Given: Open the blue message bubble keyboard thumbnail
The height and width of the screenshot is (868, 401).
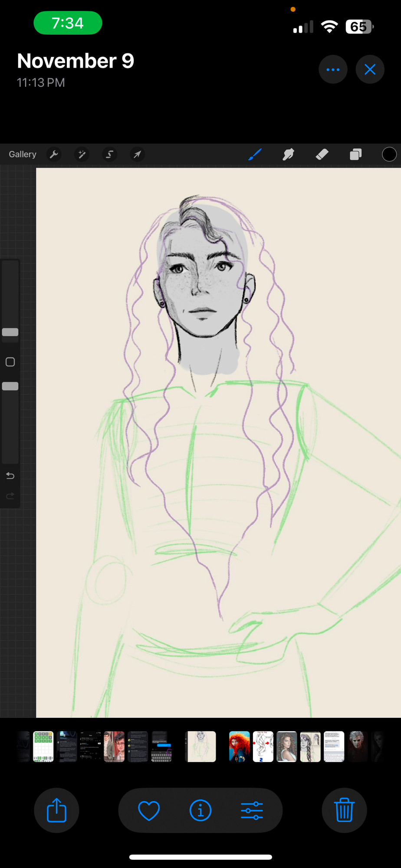Looking at the screenshot, I should (x=161, y=746).
